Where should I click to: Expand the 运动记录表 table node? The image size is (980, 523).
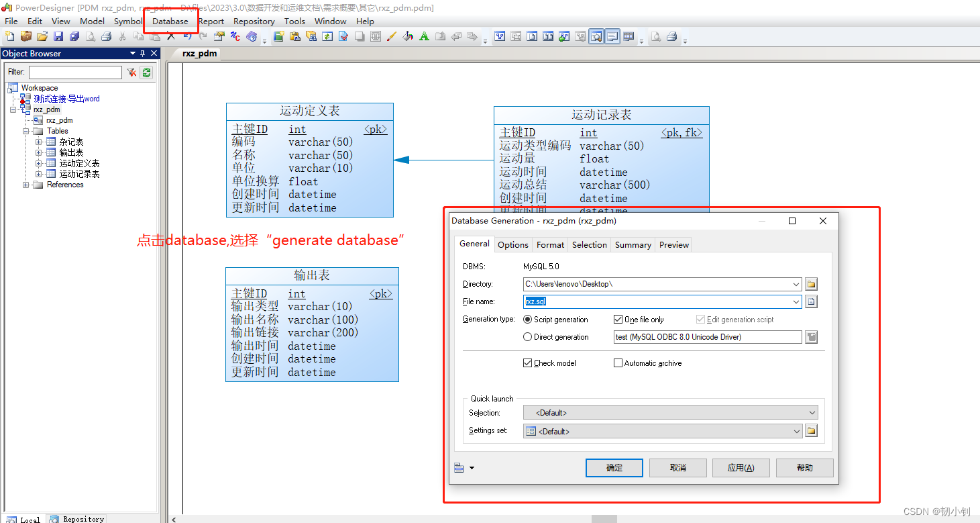tap(38, 174)
